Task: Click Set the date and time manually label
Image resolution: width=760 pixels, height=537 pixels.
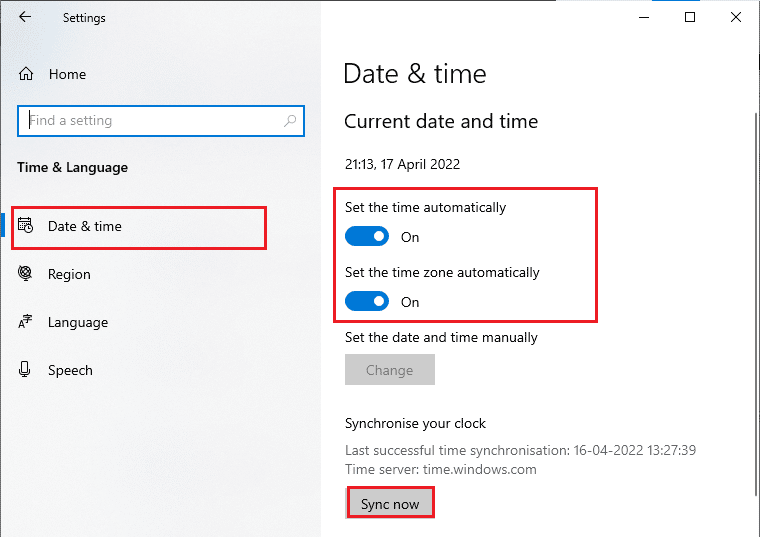Action: click(x=441, y=337)
